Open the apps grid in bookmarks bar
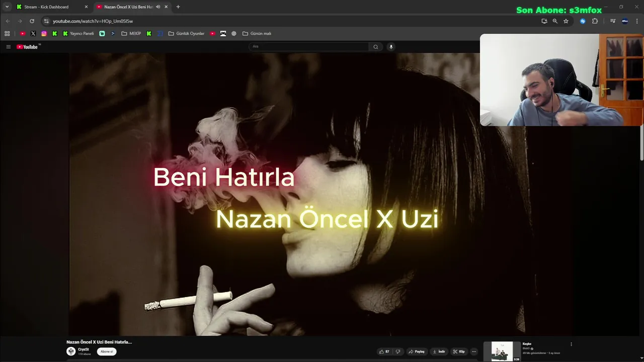644x362 pixels. (7, 34)
